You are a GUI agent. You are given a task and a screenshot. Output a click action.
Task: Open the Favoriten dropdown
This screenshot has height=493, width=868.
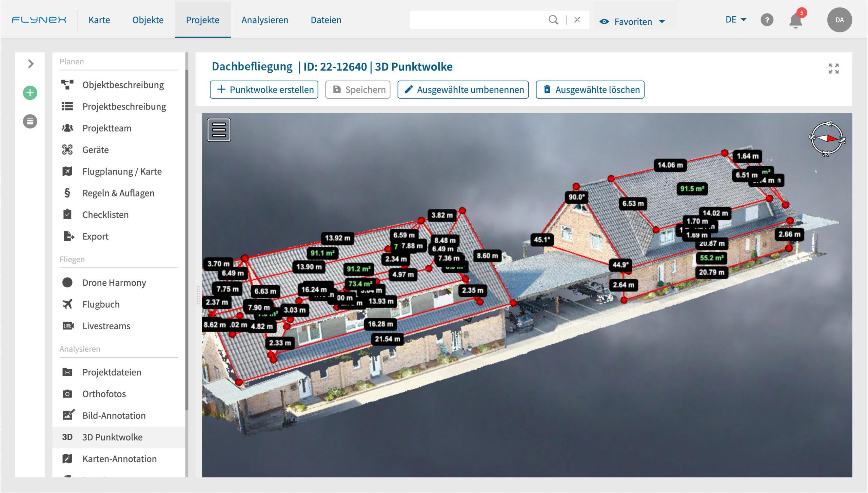633,22
